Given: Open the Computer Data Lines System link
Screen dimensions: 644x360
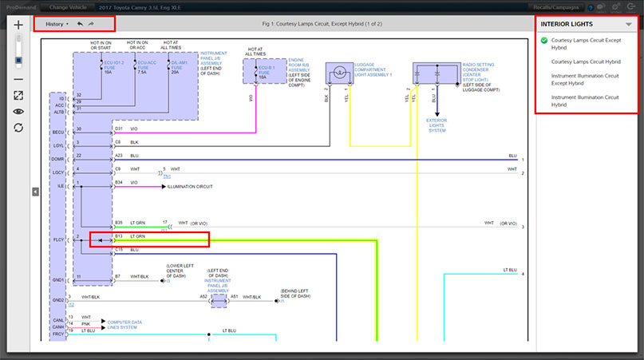Looking at the screenshot, I should click(x=124, y=325).
